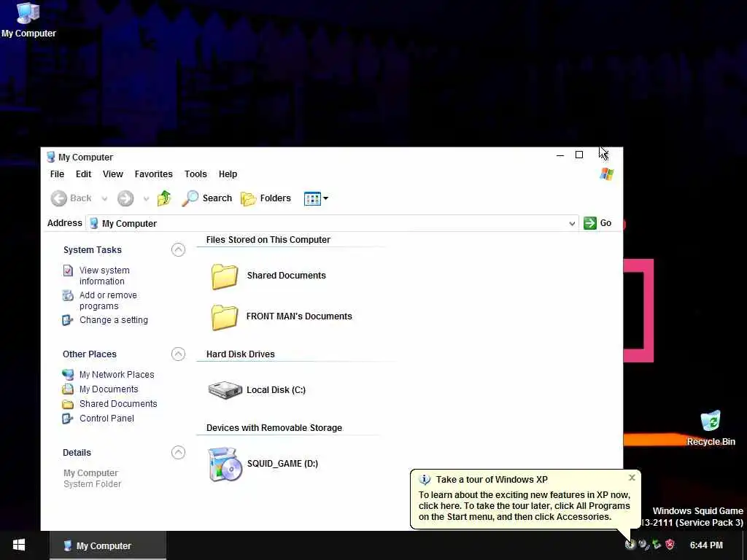Open the Edit menu
Screen dimensions: 747x560
(83, 174)
